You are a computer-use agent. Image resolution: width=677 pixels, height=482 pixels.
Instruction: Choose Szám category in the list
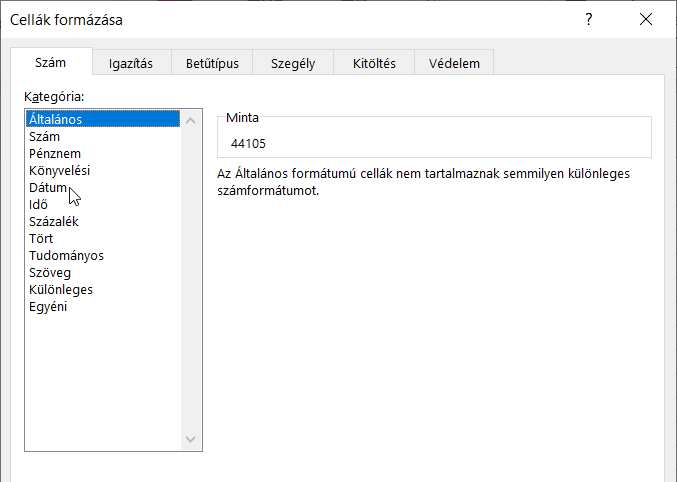(x=44, y=137)
